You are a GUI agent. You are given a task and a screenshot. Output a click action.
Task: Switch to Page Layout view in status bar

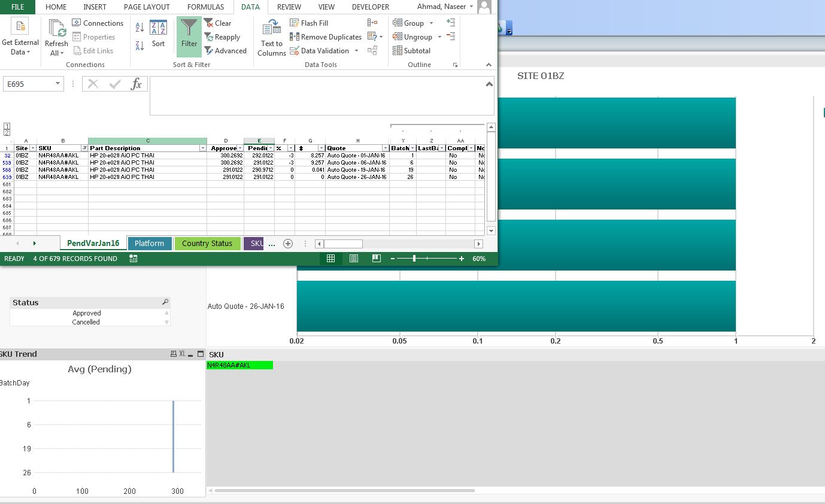[x=354, y=259]
